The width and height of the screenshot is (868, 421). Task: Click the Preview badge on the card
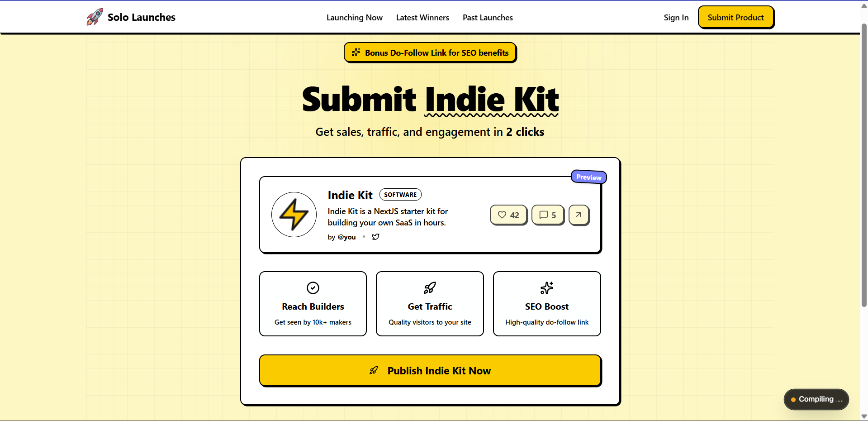pos(588,177)
